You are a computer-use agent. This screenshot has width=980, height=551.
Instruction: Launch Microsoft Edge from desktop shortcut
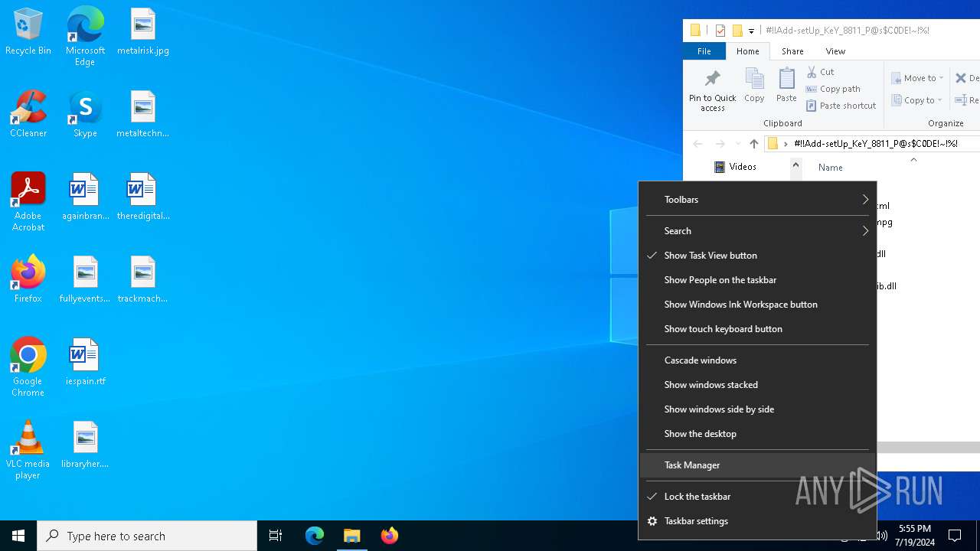click(85, 37)
